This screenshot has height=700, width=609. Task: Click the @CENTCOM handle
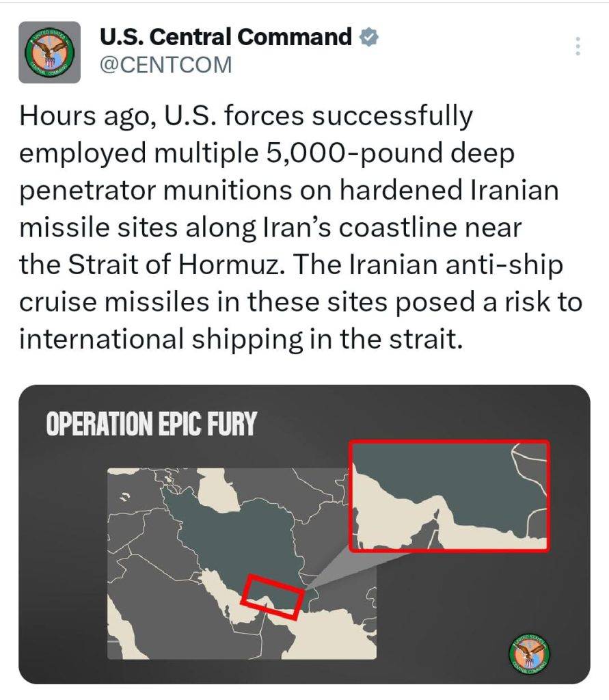[x=166, y=65]
